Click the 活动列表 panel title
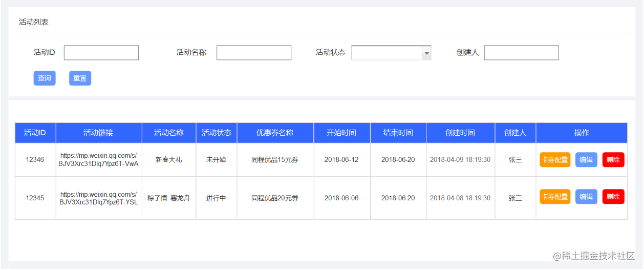644x270 pixels. 34,22
